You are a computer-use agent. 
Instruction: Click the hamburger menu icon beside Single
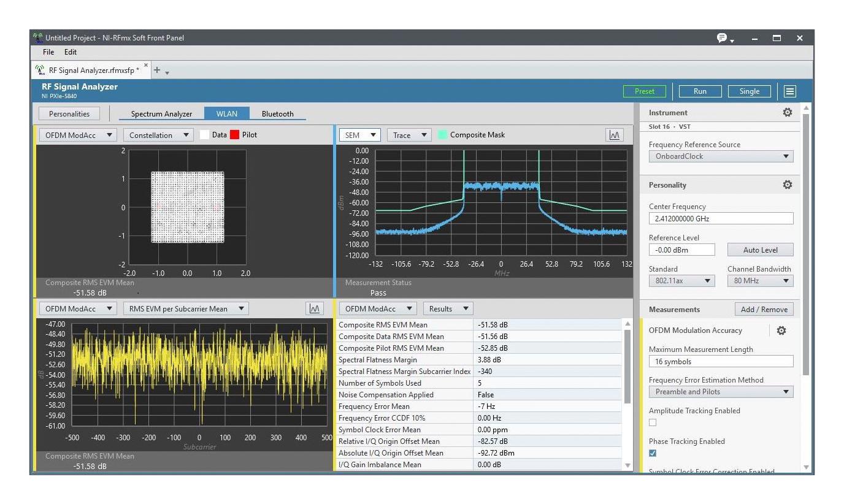coord(790,91)
